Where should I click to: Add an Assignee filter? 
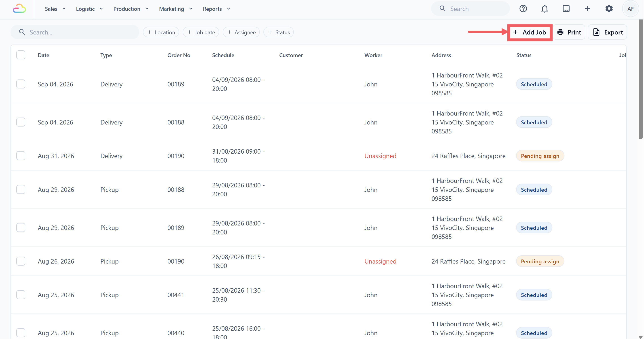241,32
